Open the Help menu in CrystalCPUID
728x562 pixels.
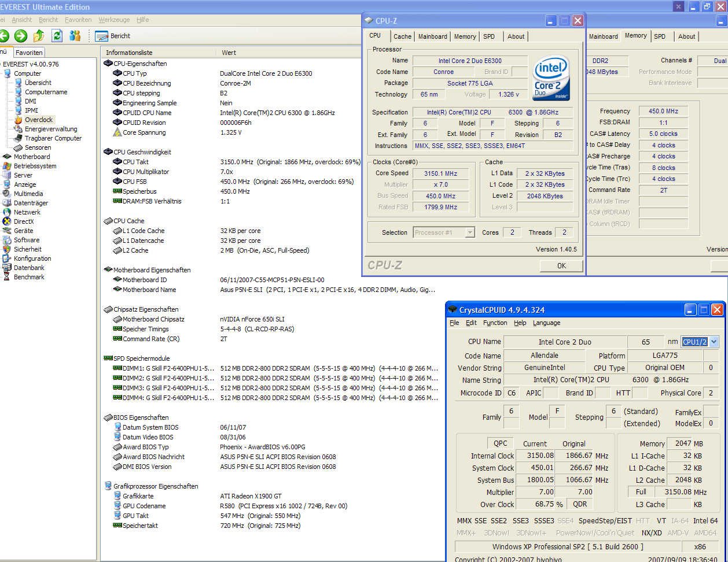click(520, 323)
